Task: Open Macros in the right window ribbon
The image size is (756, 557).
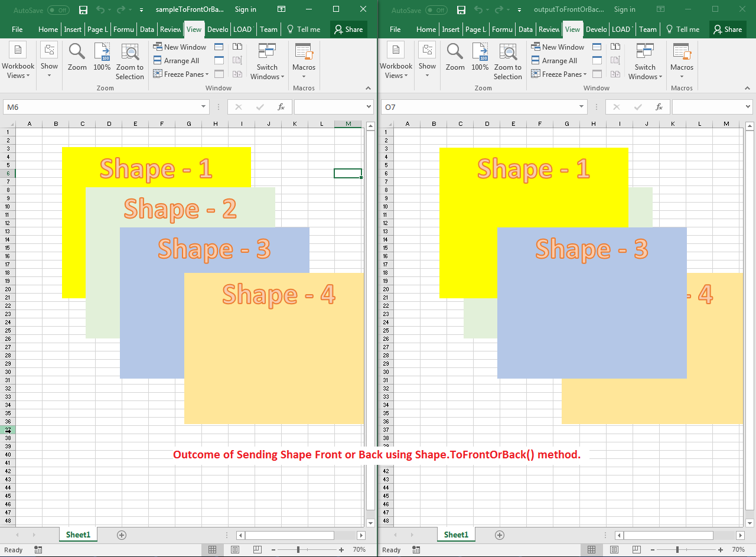Action: (682, 61)
